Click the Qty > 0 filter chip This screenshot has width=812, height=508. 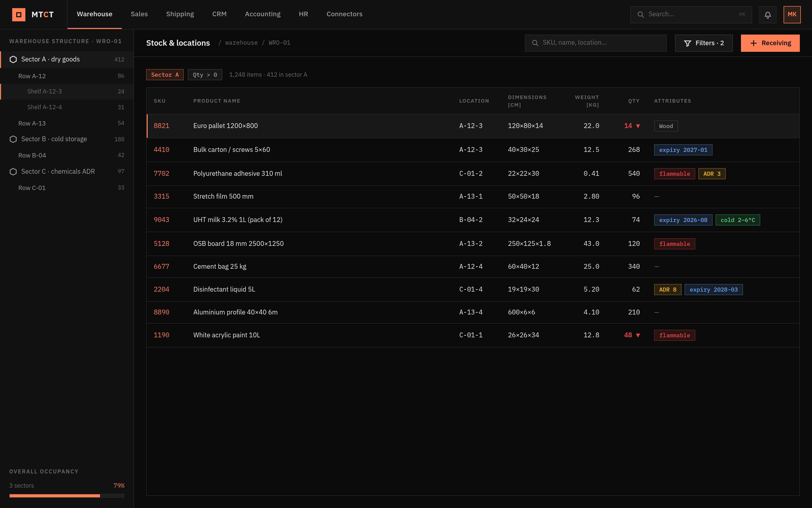point(205,75)
